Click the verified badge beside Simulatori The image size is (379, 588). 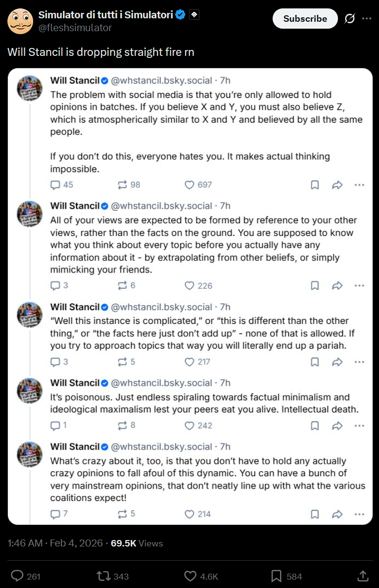pos(181,15)
